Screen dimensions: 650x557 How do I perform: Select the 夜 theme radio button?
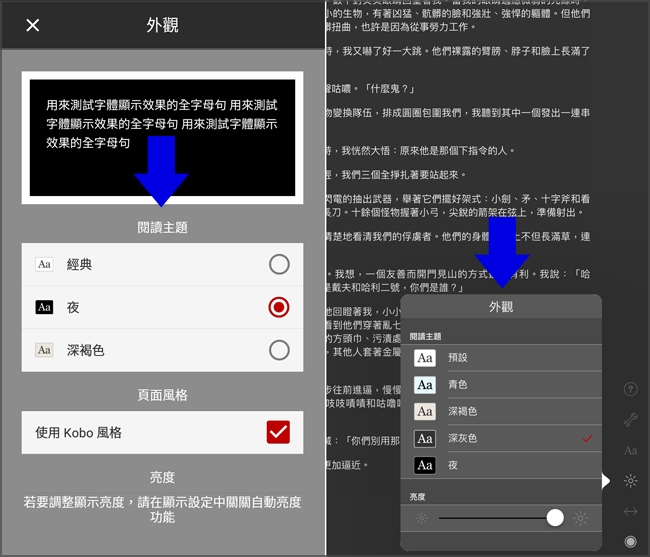[279, 307]
